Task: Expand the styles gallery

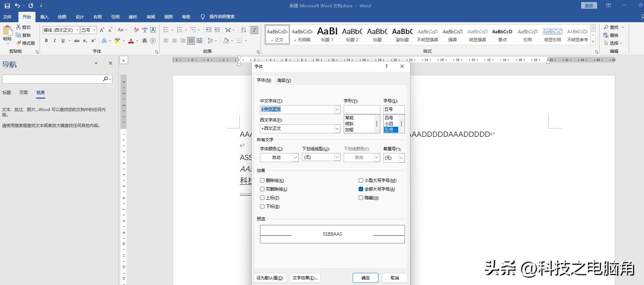Action: click(593, 42)
